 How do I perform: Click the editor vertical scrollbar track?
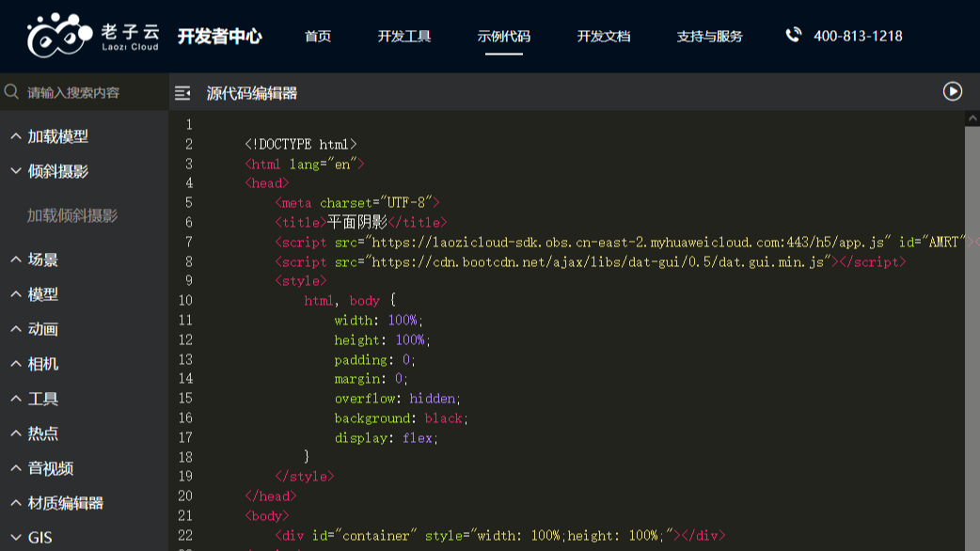(x=972, y=338)
